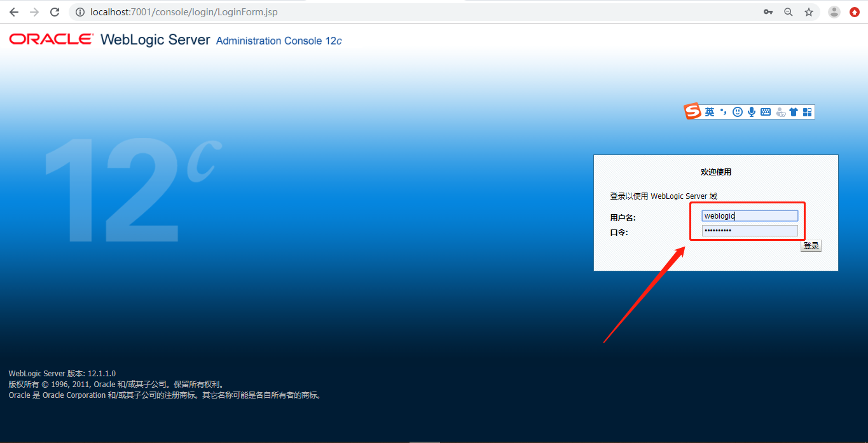Click the Sogou S logo icon
The image size is (868, 443).
tap(692, 111)
